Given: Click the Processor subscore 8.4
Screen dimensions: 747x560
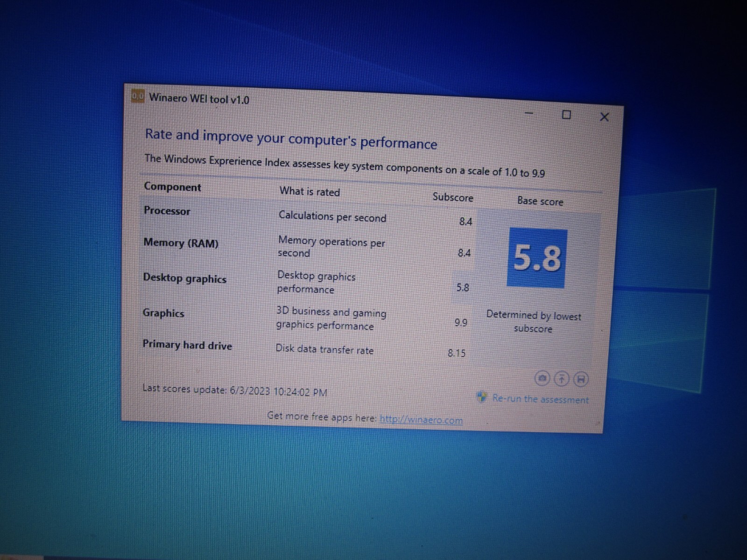Looking at the screenshot, I should (x=465, y=222).
